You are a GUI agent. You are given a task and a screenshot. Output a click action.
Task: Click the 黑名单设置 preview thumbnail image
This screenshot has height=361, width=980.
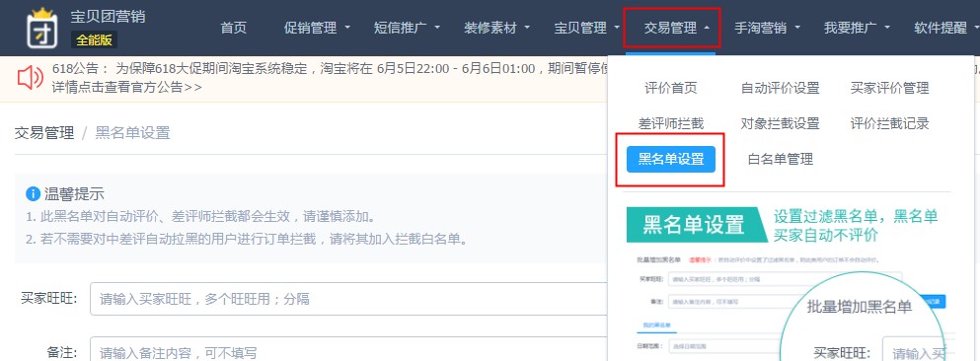(791, 284)
